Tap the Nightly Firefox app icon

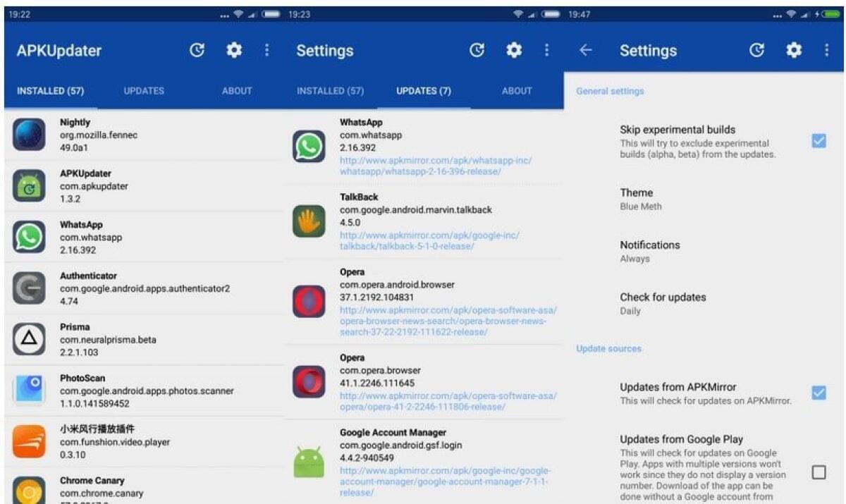pos(29,134)
